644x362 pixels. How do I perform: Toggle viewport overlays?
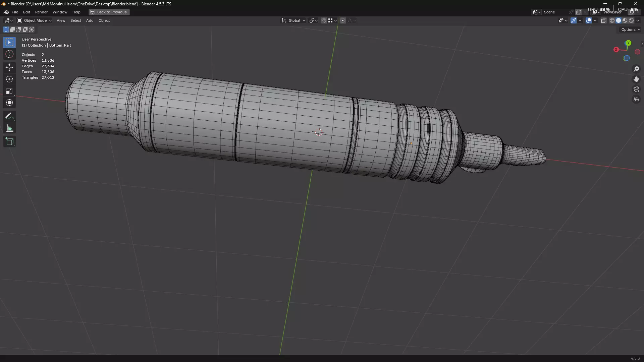(x=589, y=20)
